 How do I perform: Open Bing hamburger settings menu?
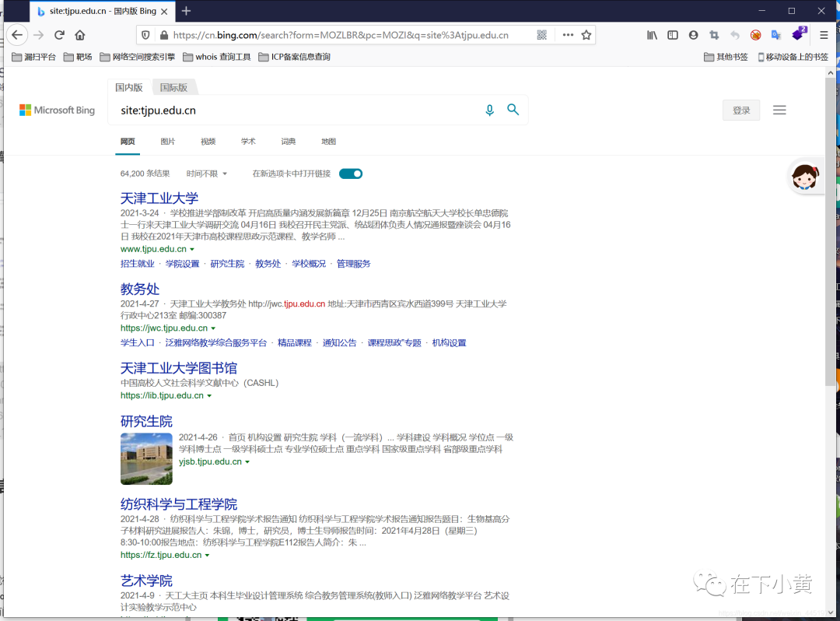click(779, 111)
